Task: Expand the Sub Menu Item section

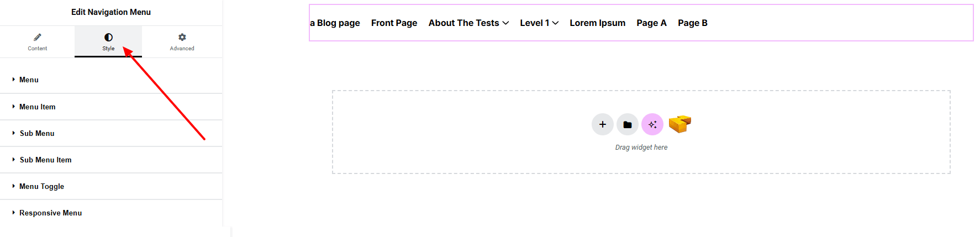Action: pos(45,160)
